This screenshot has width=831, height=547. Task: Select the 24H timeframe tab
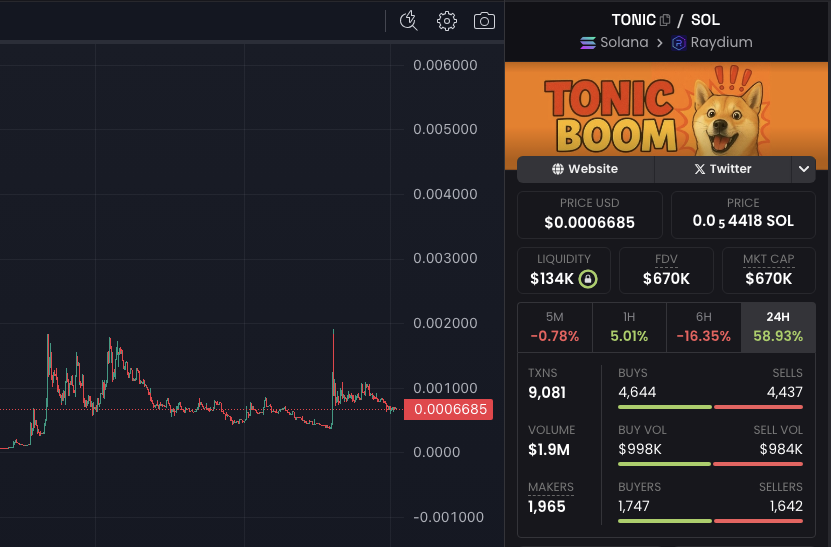[778, 327]
